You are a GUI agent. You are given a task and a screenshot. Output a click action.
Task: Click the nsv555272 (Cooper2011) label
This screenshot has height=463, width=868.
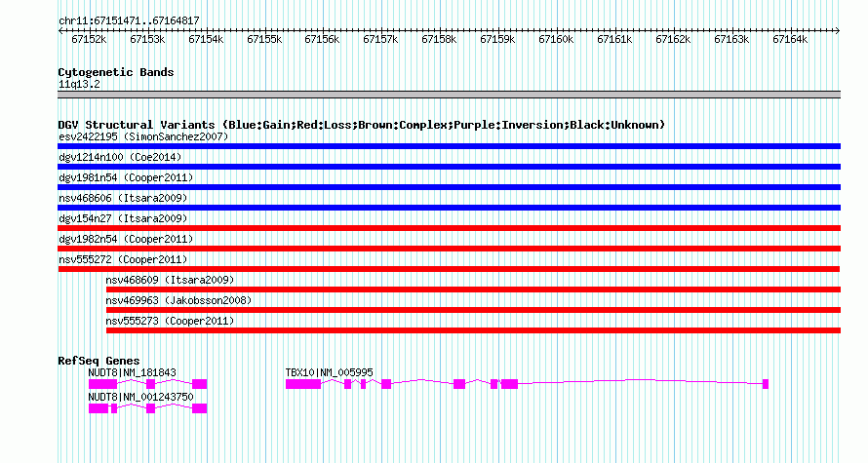coord(123,259)
